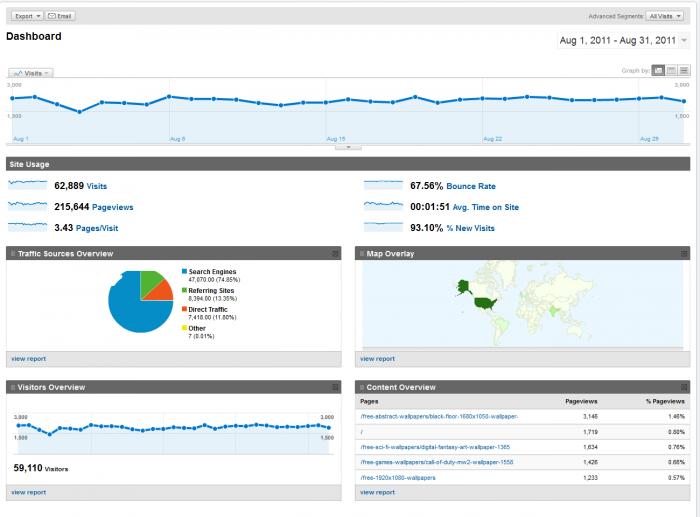
Task: Click the % New Visits sparkline
Action: click(x=383, y=226)
